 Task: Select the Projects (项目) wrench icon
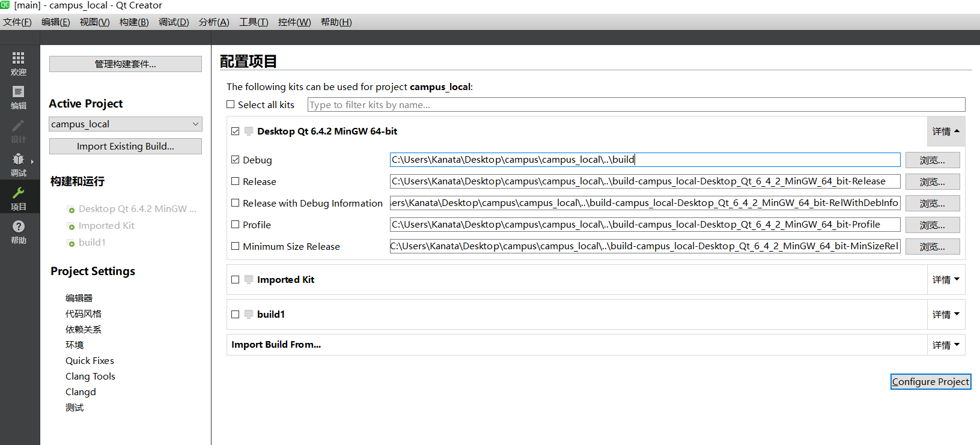[x=19, y=193]
